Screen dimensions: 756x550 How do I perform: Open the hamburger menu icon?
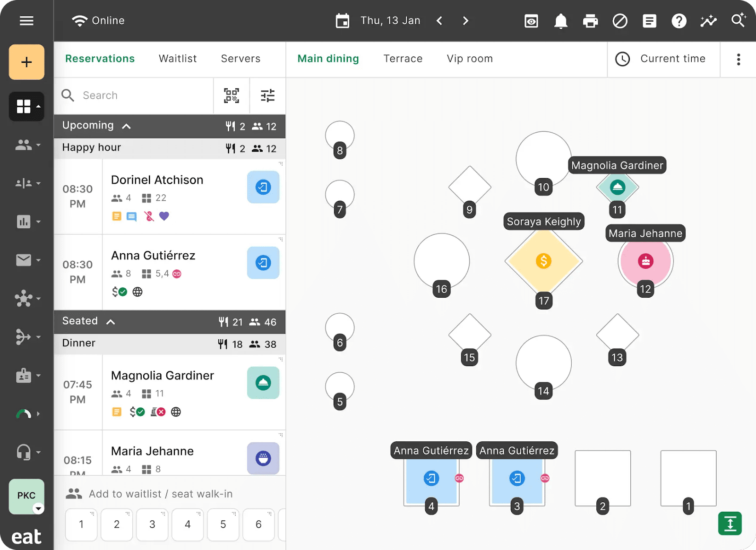click(26, 21)
